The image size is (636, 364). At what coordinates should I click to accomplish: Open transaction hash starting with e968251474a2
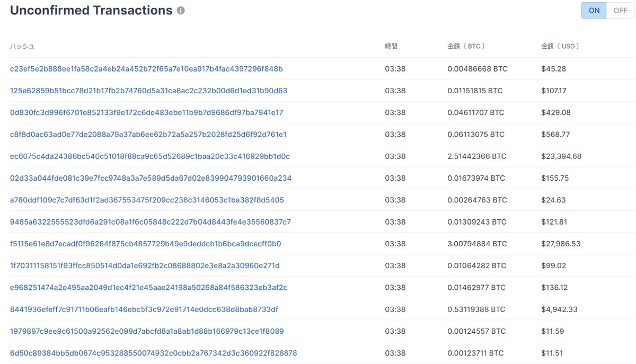(x=148, y=288)
